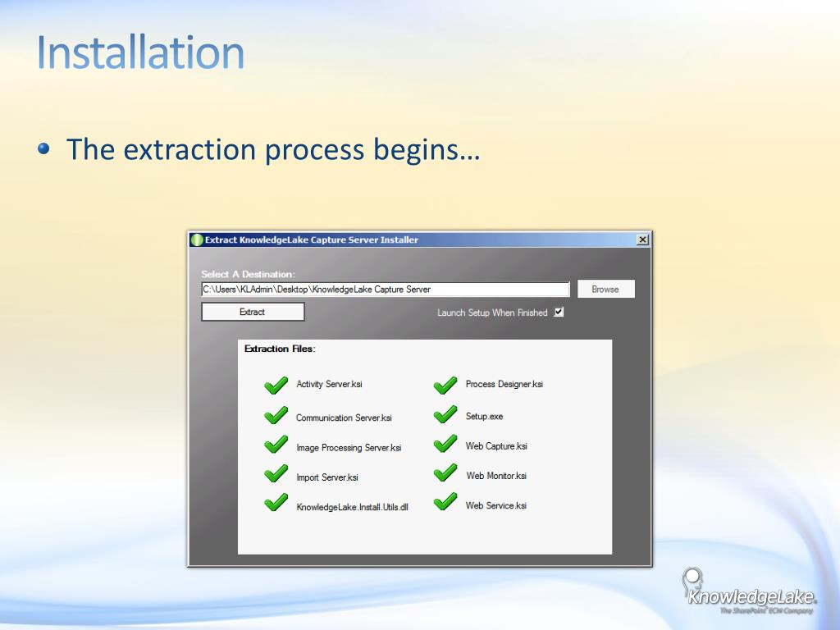Click checkmark icon beside Activity Server.ksi
Viewport: 840px width, 630px height.
276,385
